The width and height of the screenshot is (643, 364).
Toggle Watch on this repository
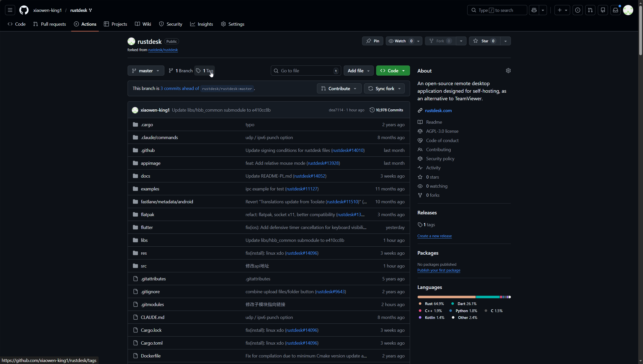[400, 41]
